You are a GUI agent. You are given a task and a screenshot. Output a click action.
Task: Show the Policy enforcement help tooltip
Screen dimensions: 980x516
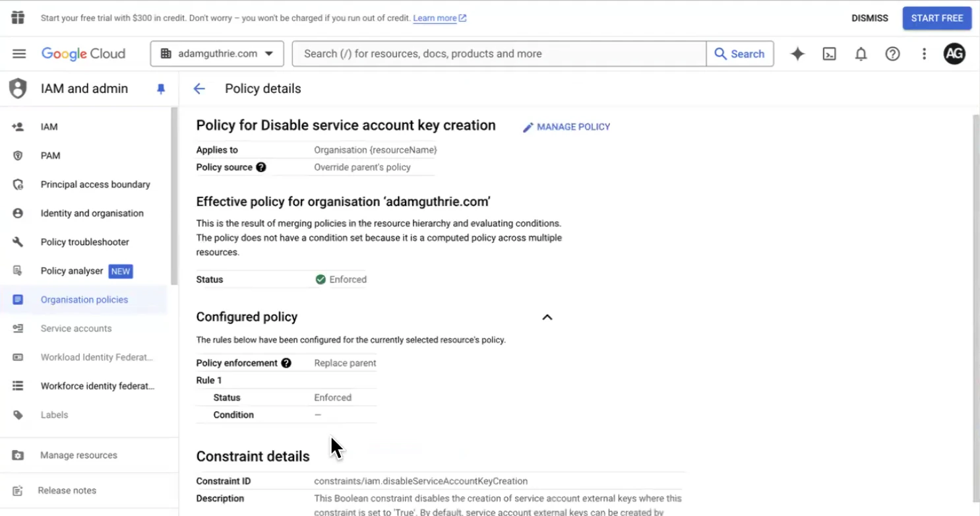pos(286,362)
